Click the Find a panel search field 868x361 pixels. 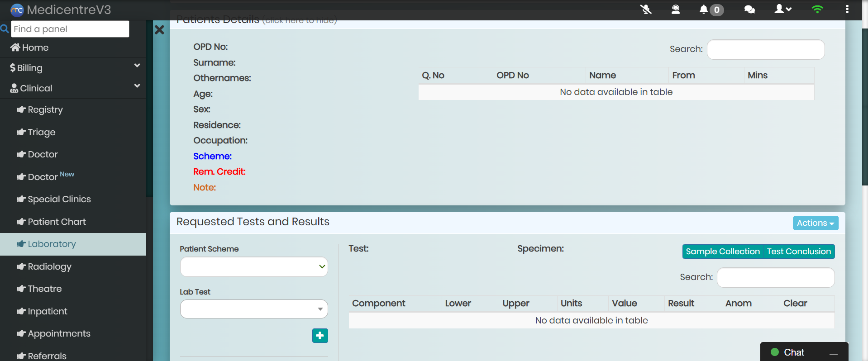[70, 29]
